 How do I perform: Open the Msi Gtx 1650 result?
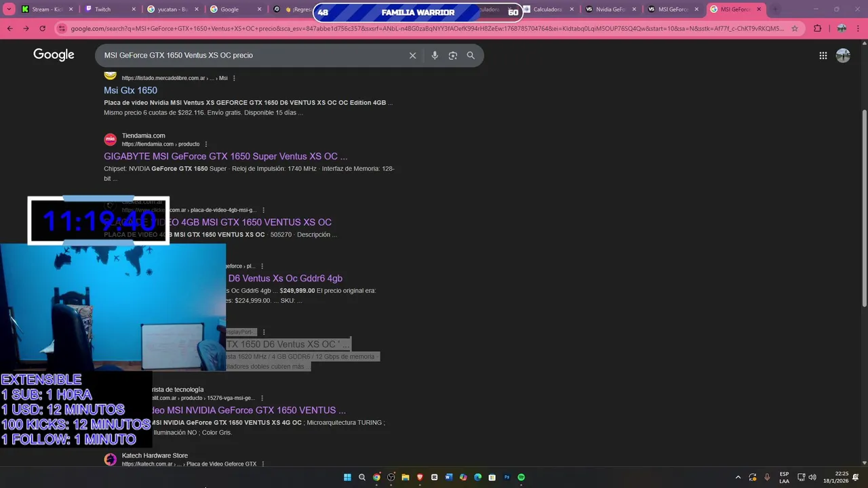(130, 90)
